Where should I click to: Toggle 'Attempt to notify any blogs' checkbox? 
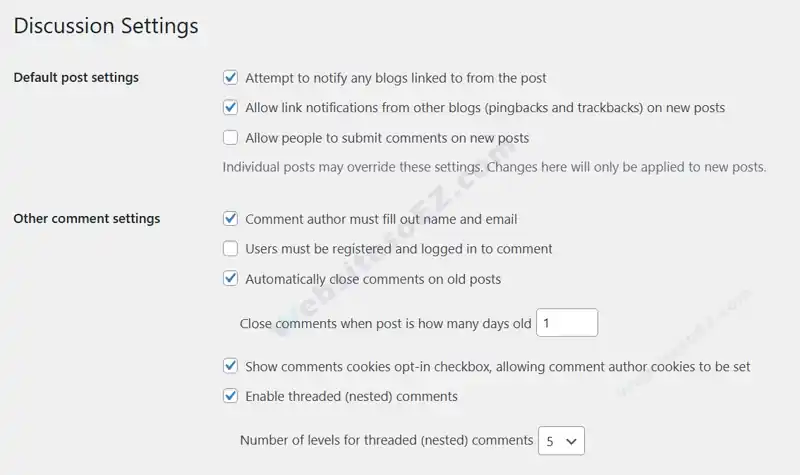(230, 77)
